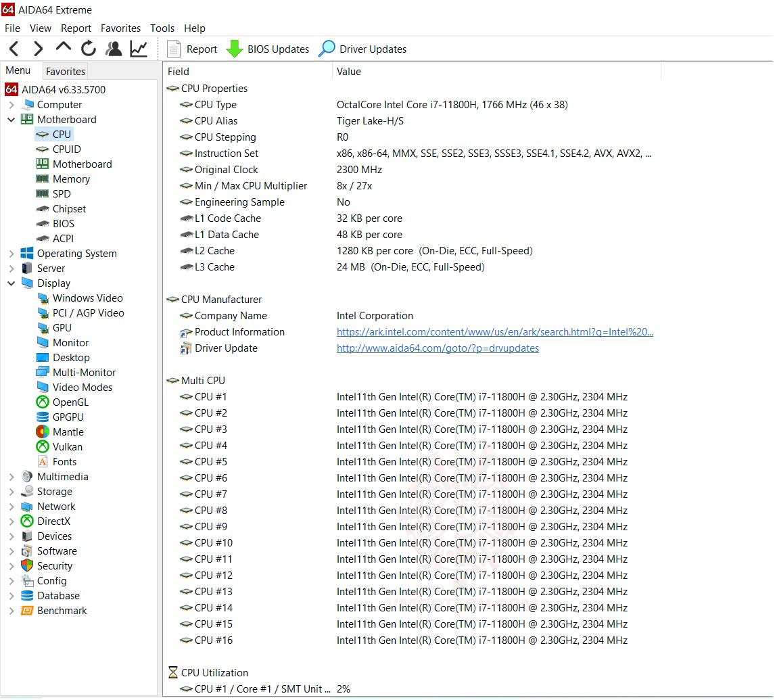
Task: Open the SPD page icon
Action: tap(43, 194)
